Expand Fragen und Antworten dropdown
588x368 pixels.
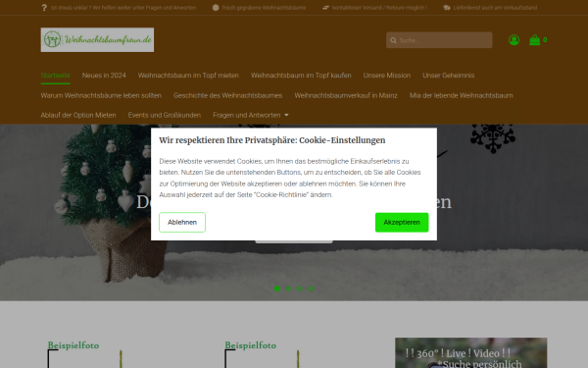(x=251, y=115)
